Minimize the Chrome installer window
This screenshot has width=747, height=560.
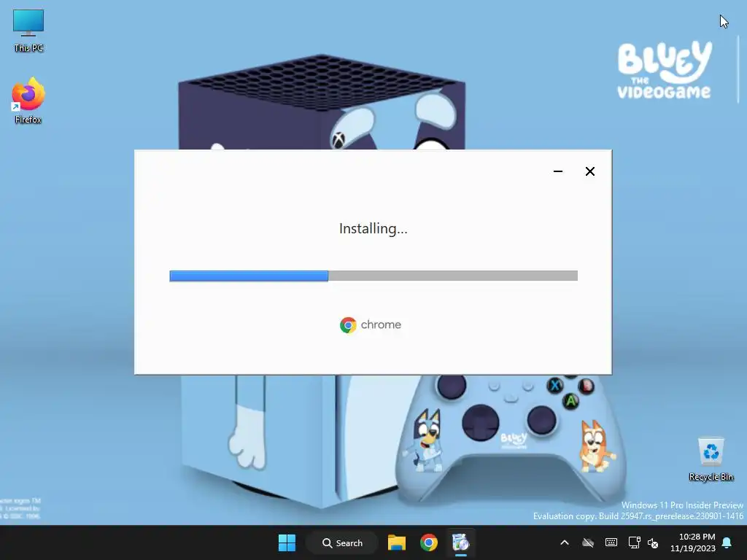558,171
